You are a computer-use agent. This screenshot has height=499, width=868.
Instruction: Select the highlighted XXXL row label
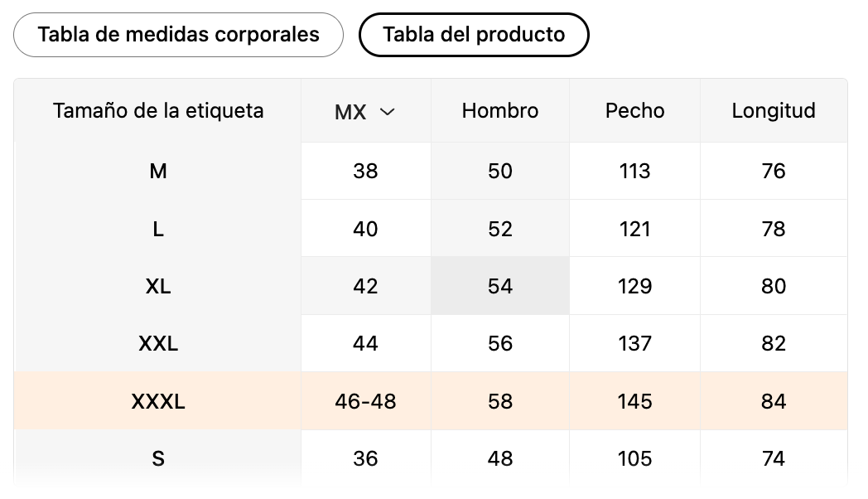click(158, 401)
